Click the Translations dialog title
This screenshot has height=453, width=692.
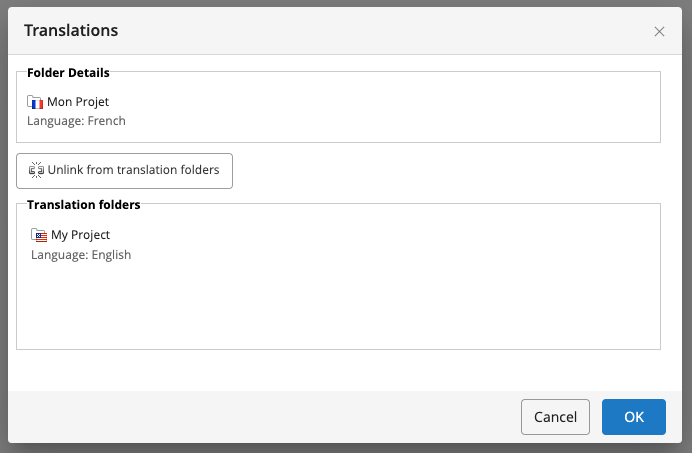click(x=71, y=31)
